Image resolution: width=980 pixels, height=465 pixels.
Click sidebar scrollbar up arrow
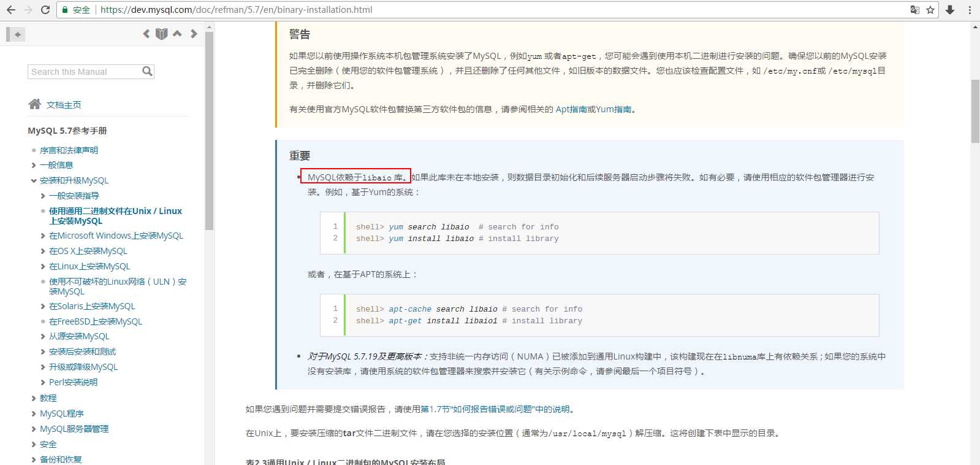coord(209,27)
